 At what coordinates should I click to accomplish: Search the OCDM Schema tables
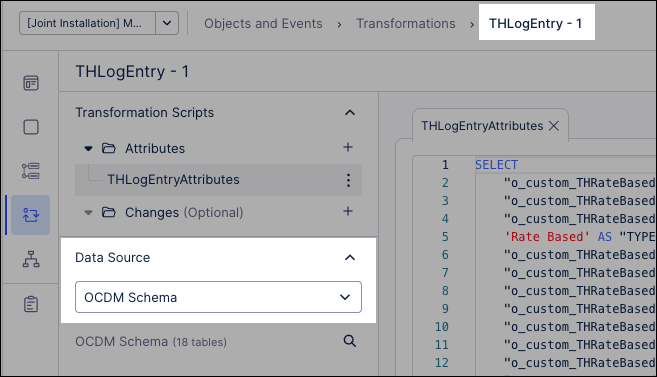point(349,341)
